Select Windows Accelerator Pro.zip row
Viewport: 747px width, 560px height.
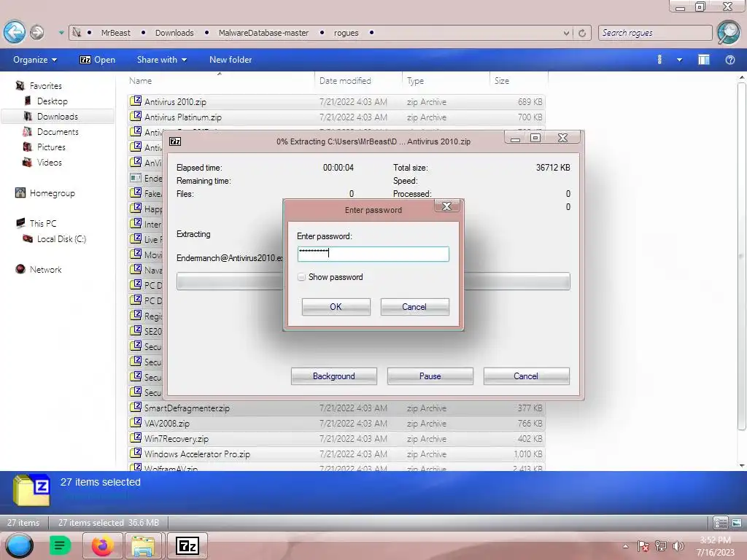click(x=336, y=454)
